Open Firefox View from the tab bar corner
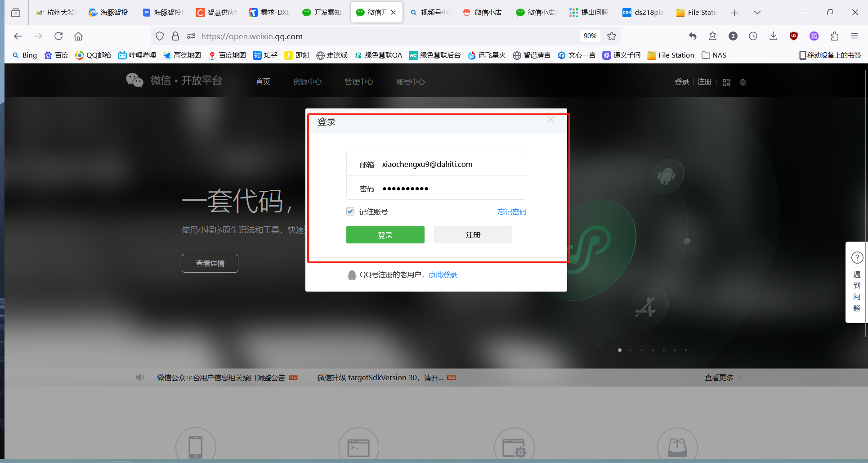868x463 pixels. point(16,13)
